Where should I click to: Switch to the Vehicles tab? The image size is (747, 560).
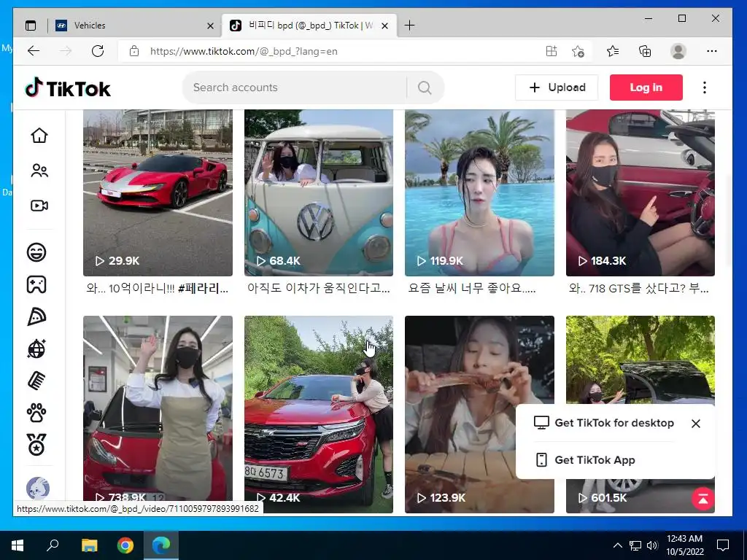click(x=135, y=26)
